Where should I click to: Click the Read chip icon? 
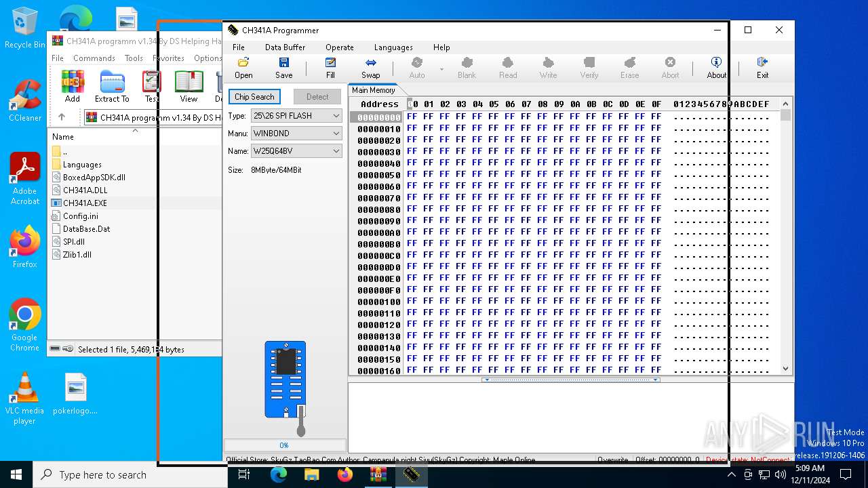(508, 68)
